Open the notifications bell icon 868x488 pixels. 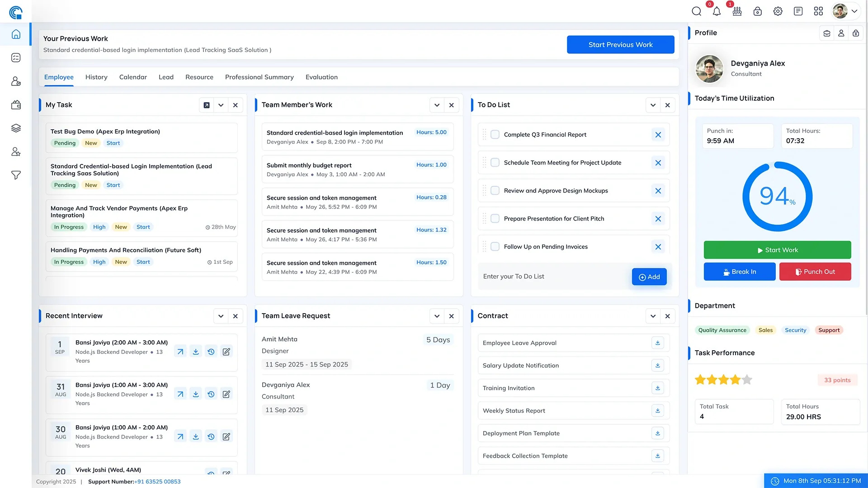(717, 11)
